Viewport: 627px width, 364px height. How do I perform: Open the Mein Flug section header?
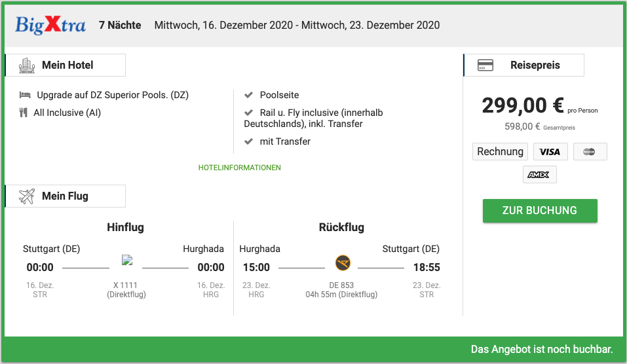(x=65, y=196)
